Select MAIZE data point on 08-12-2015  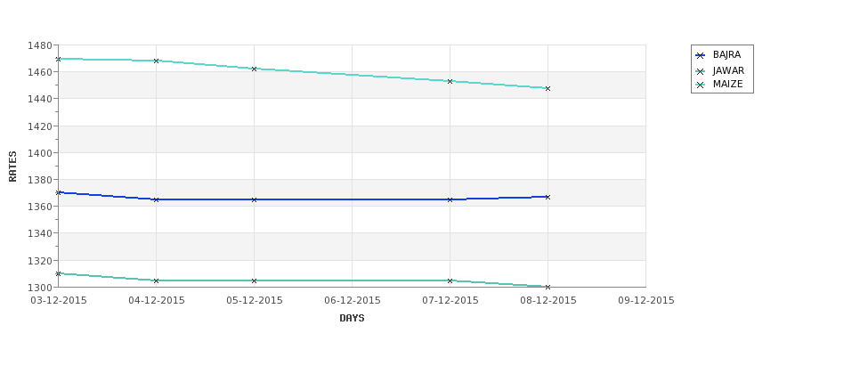(548, 88)
